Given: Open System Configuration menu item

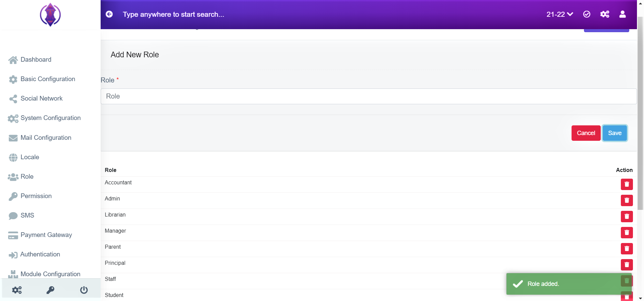Looking at the screenshot, I should pos(51,118).
